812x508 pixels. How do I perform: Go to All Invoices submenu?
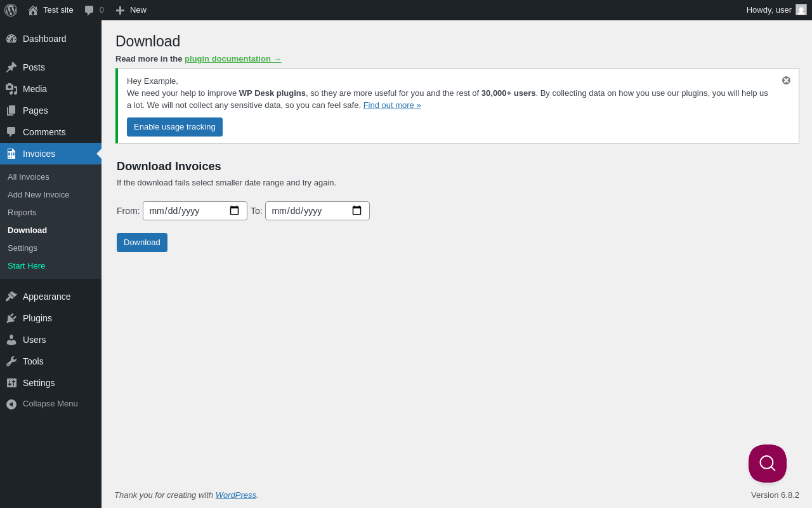pyautogui.click(x=29, y=177)
